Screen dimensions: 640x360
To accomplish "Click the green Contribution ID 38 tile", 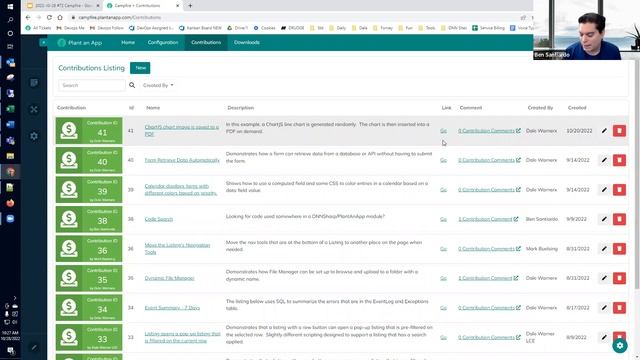I will 89,219.
